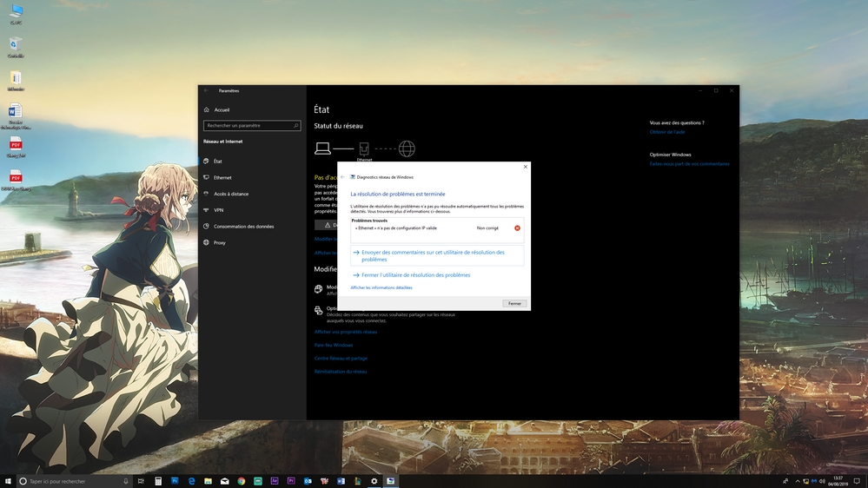The width and height of the screenshot is (868, 488).
Task: Click the Obtenir de l'aide link
Action: point(667,132)
